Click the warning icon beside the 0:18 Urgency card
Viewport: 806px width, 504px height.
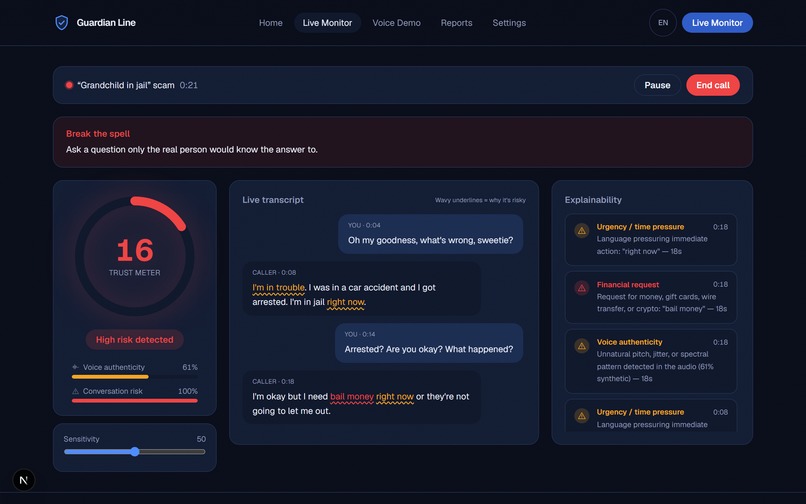click(x=582, y=231)
